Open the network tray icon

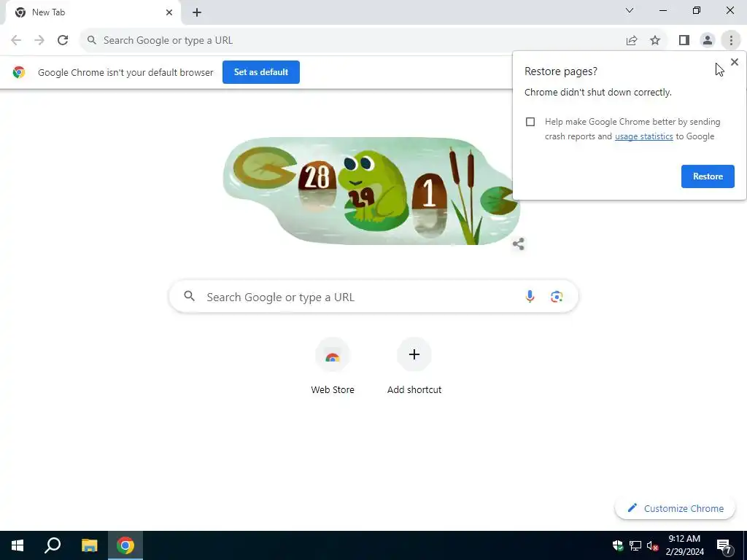[x=635, y=545]
